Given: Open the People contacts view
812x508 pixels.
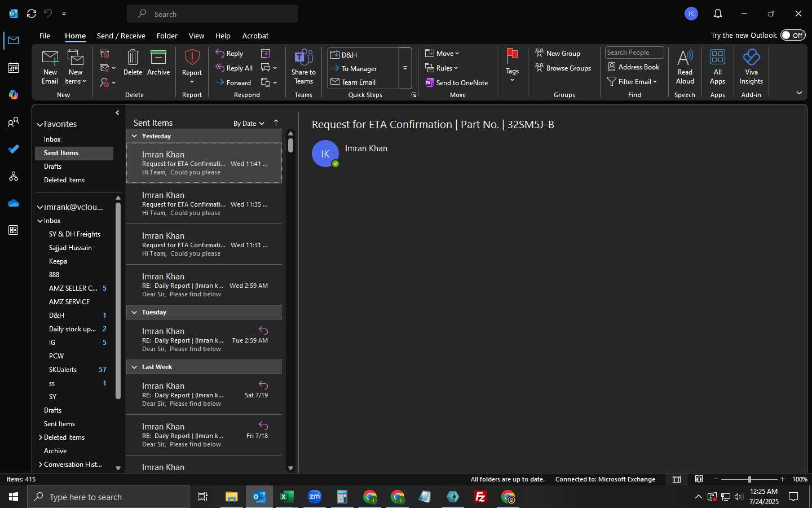Looking at the screenshot, I should [x=14, y=122].
